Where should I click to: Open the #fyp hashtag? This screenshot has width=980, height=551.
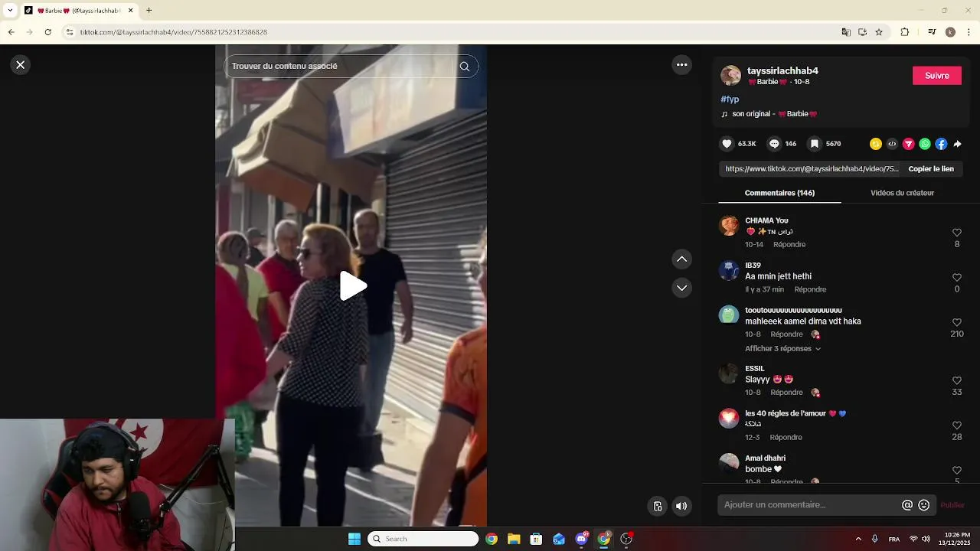click(x=730, y=99)
